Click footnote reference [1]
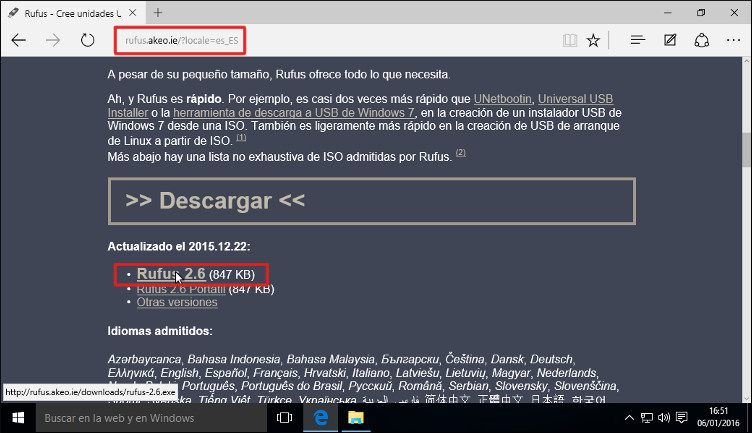 click(241, 138)
